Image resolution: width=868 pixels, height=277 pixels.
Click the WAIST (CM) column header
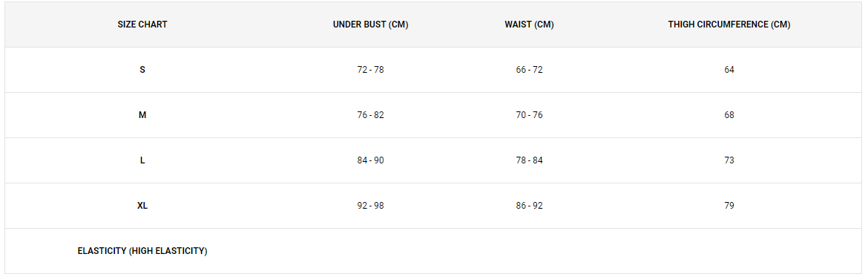tap(529, 25)
